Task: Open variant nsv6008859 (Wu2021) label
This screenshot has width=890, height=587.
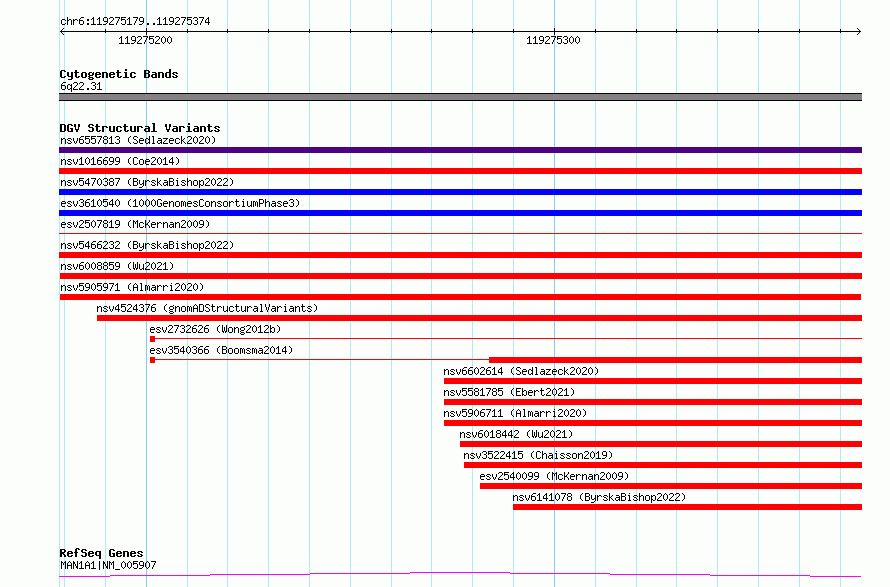Action: pos(117,266)
